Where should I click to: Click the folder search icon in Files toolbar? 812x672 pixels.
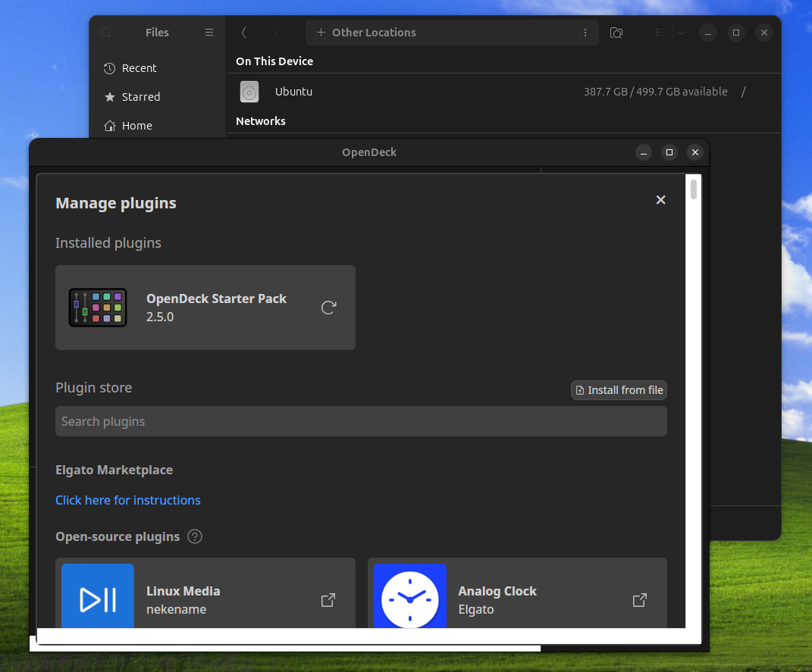616,33
